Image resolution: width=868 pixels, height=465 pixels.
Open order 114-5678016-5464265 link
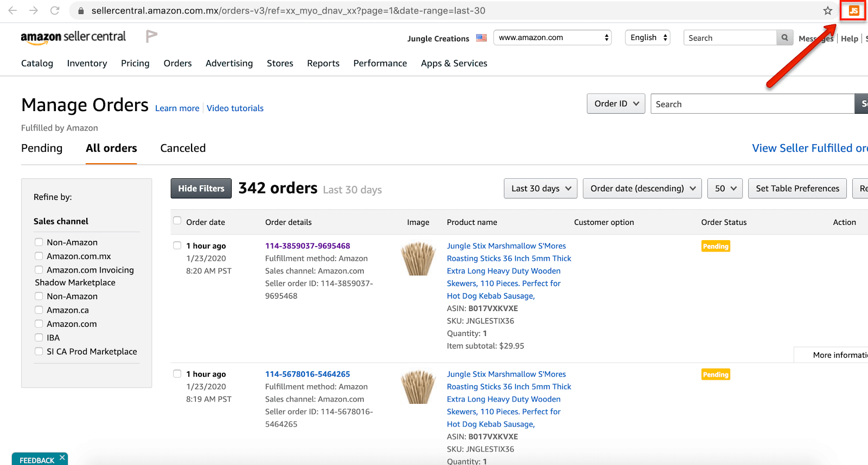(308, 374)
